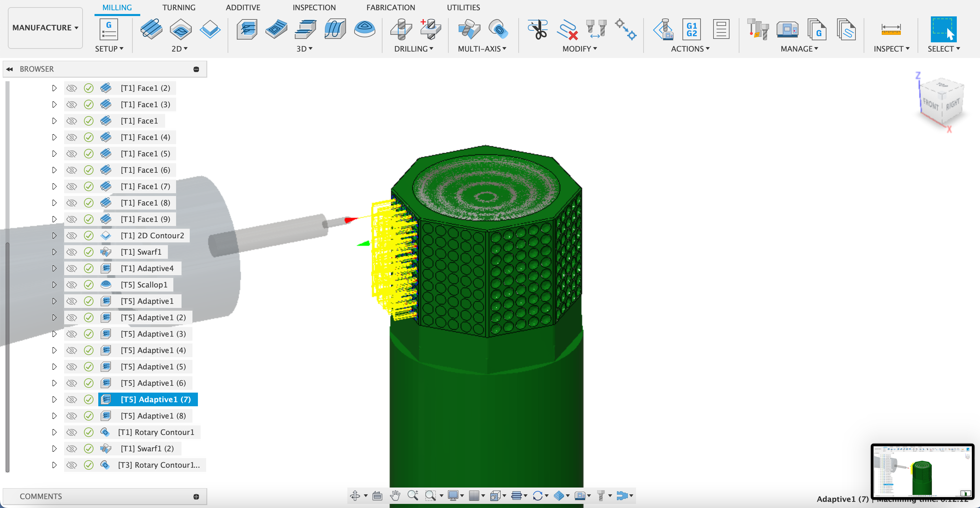Collapse the BROWSER panel arrows
The image size is (980, 508).
click(10, 69)
